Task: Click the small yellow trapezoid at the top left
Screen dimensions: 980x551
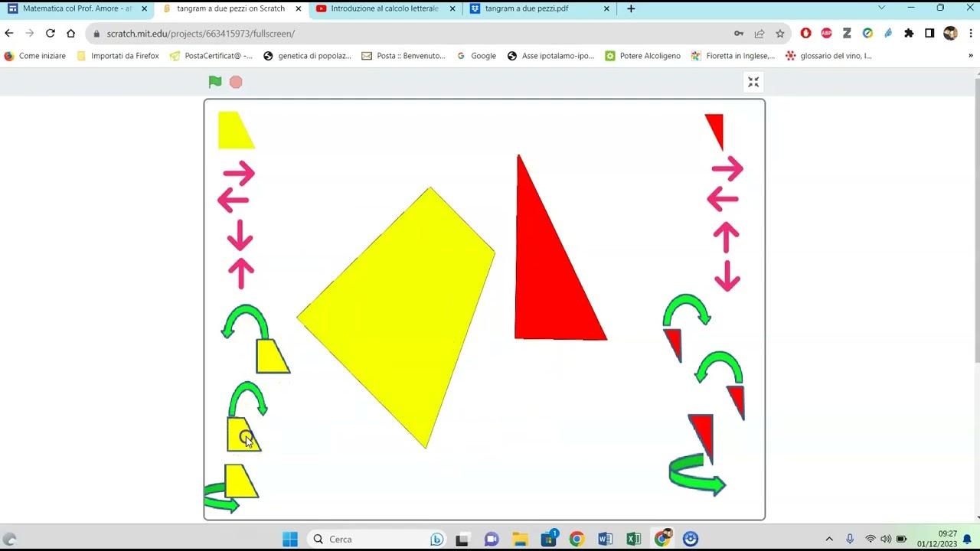Action: (x=234, y=131)
